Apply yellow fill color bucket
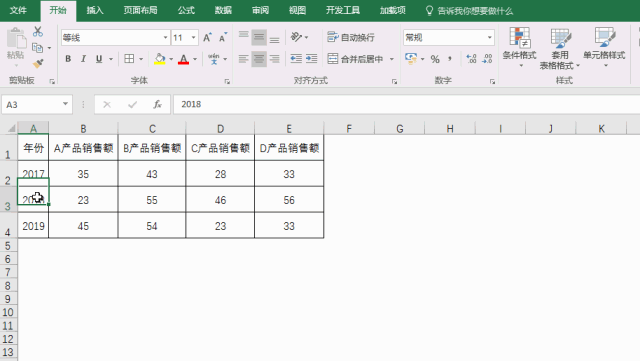 pyautogui.click(x=160, y=59)
